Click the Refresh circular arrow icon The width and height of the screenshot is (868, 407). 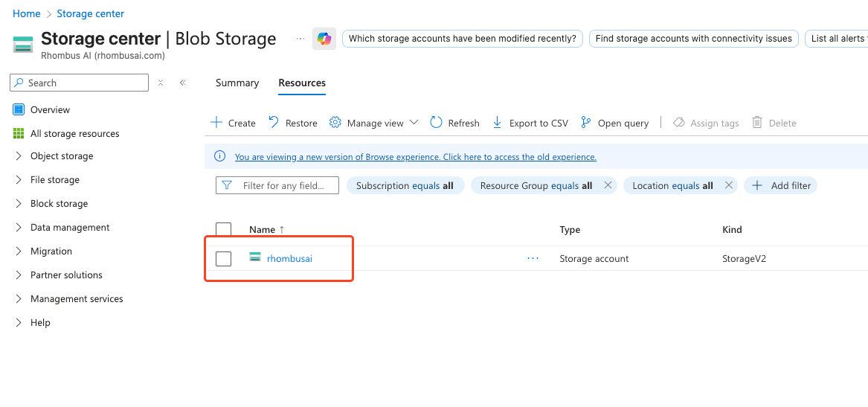tap(436, 122)
